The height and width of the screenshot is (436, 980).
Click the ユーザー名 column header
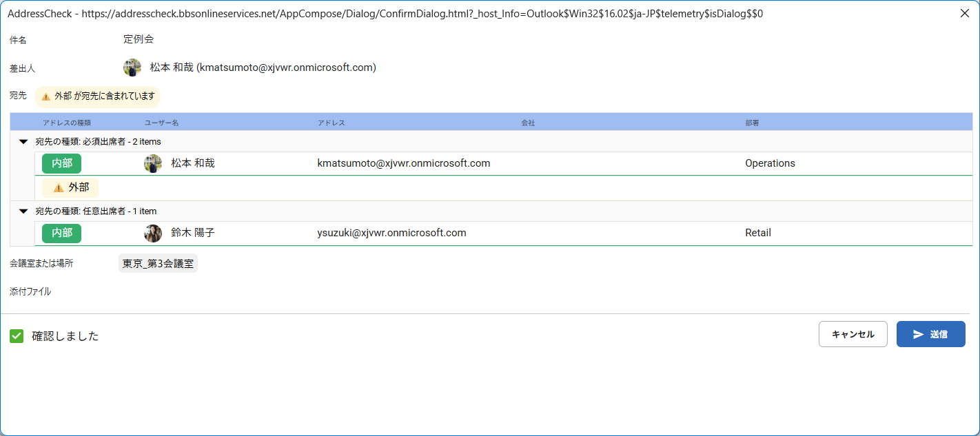(x=162, y=123)
